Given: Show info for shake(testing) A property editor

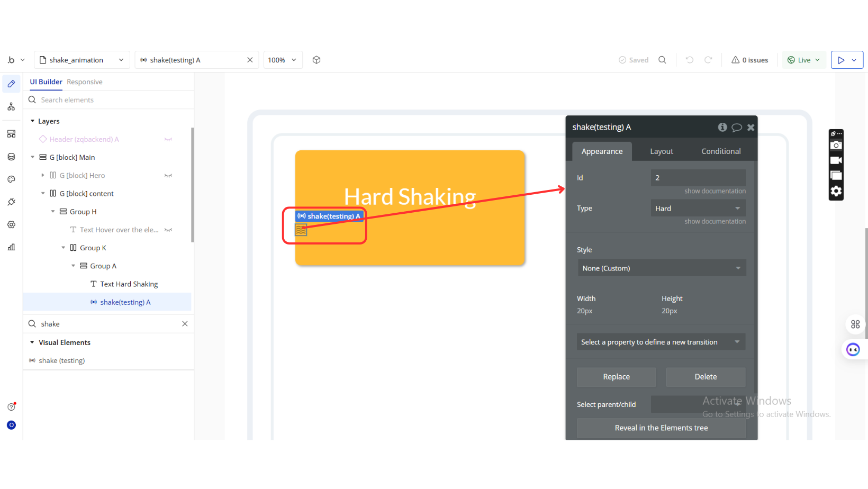Looking at the screenshot, I should [722, 127].
